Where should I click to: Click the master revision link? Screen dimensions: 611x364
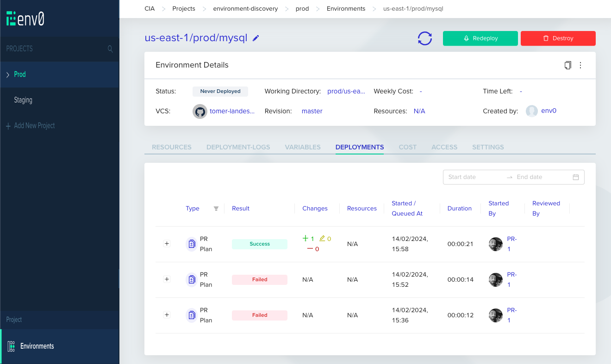tap(312, 111)
